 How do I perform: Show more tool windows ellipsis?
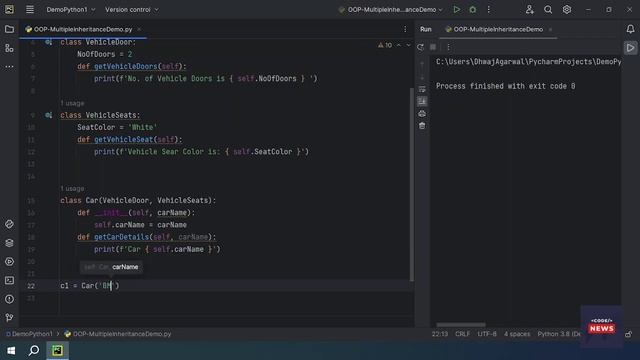pos(9,66)
